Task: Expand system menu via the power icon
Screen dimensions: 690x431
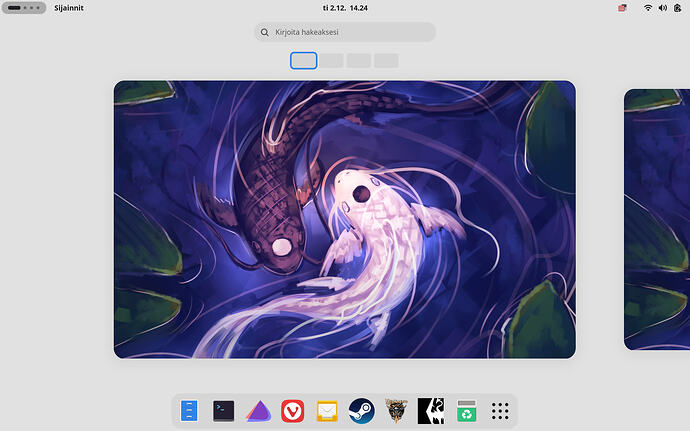Action: tap(678, 8)
